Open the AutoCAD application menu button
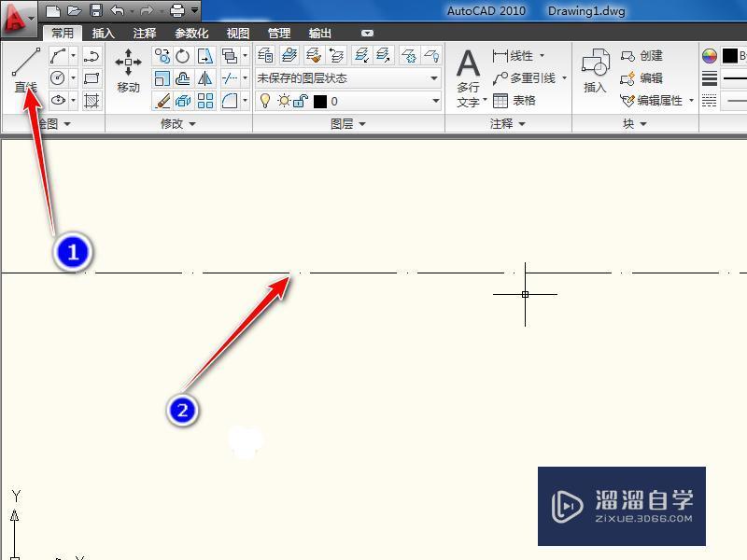Viewport: 747px width, 560px height. 18,19
